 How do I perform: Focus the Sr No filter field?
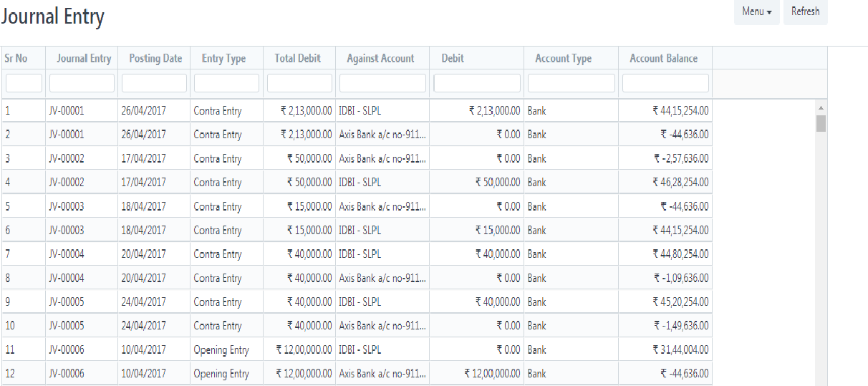click(x=24, y=83)
